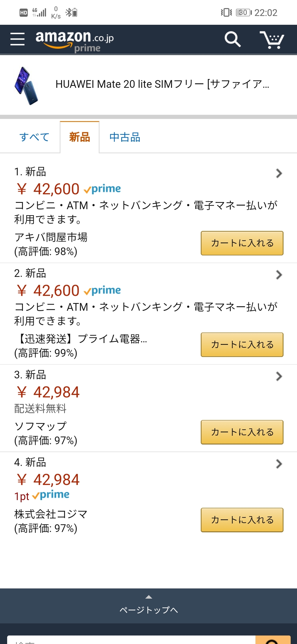Expand details for offer 1 chevron
Viewport: 297px width, 644px height.
pos(279,173)
